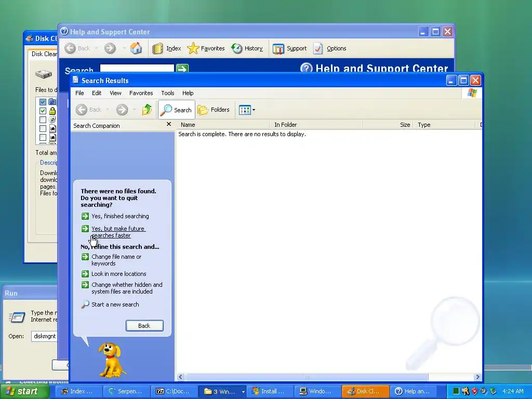This screenshot has height=399, width=532.
Task: Open Favorites star in Help and Support Center
Action: (x=206, y=48)
